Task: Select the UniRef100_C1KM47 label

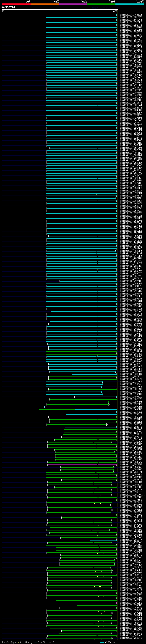Action: tap(131, 392)
